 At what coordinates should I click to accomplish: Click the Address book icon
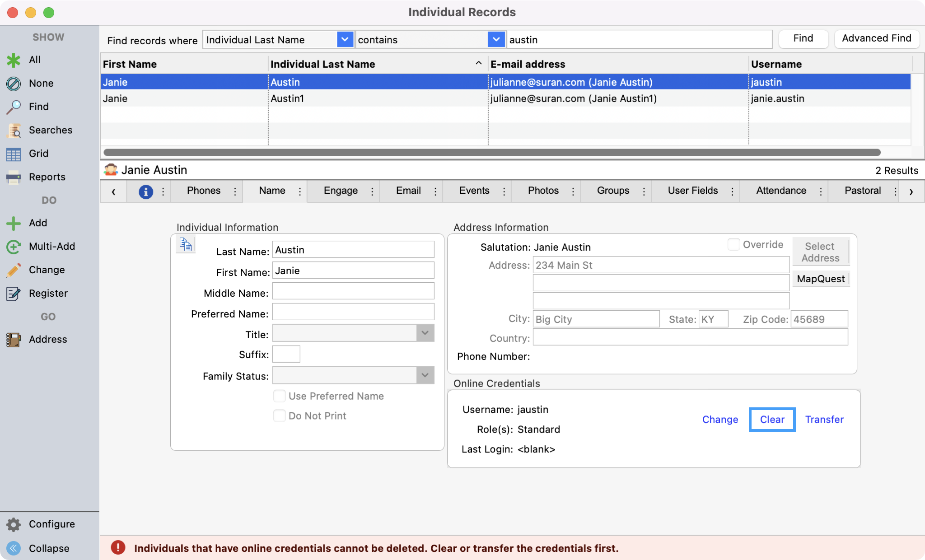[14, 340]
